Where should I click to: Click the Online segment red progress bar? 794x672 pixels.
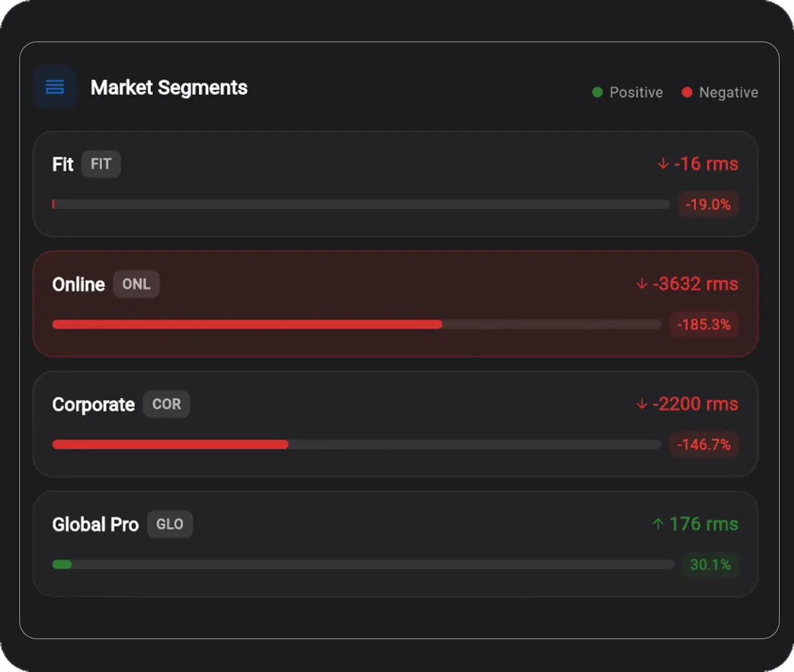[247, 325]
